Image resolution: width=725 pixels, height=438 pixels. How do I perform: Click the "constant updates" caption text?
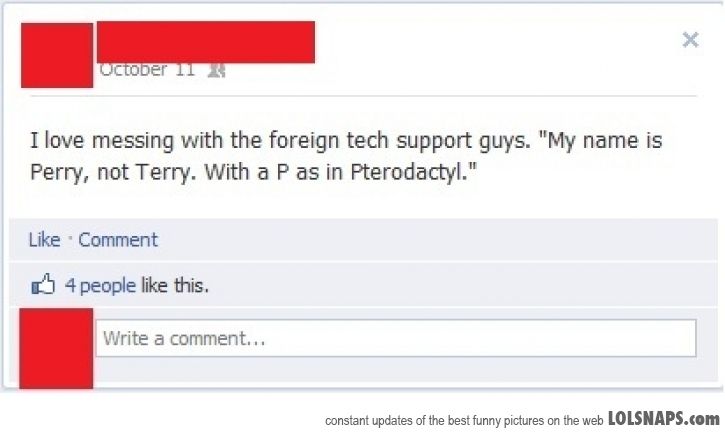pos(464,420)
